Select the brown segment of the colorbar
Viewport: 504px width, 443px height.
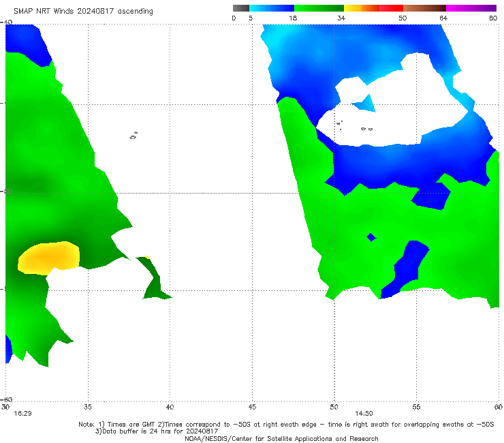[424, 8]
